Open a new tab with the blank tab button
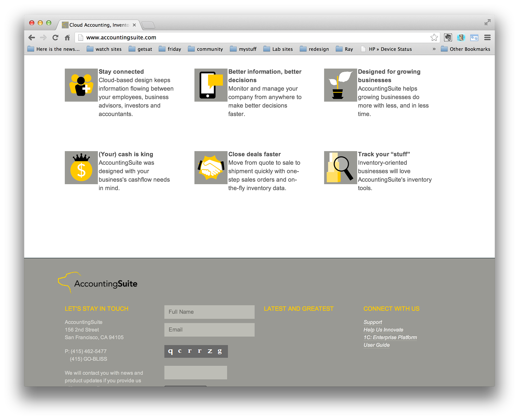519x420 pixels. tap(148, 25)
